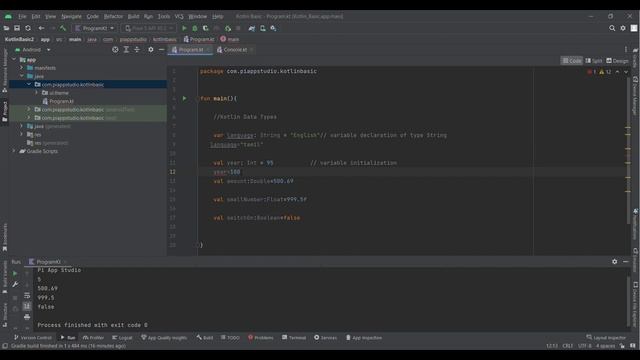The image size is (640, 360).
Task: Open the Pixel device selector dropdown
Action: click(149, 28)
